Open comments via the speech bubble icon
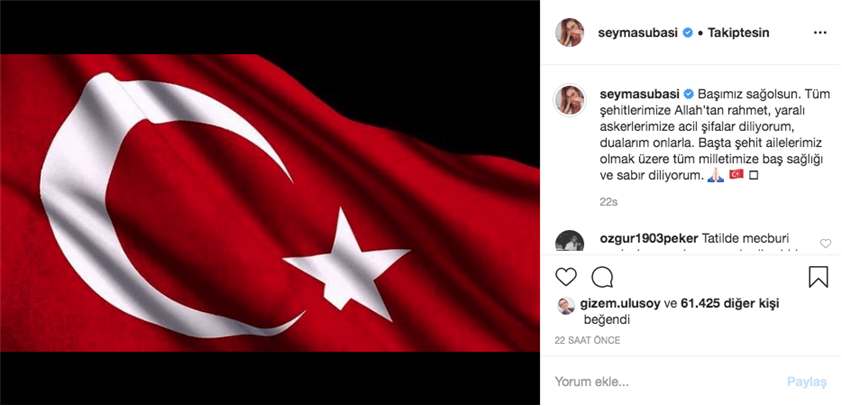Screen dimensions: 842x406 (602, 277)
